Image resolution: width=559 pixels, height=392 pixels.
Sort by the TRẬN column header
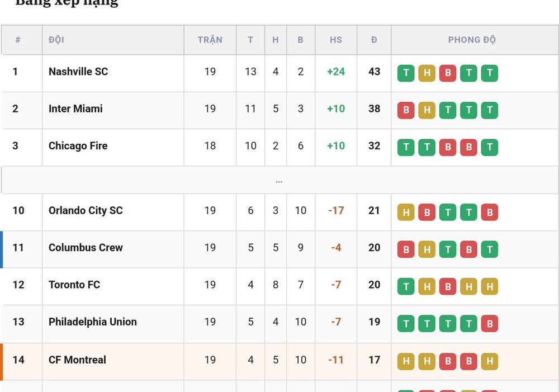coord(210,40)
